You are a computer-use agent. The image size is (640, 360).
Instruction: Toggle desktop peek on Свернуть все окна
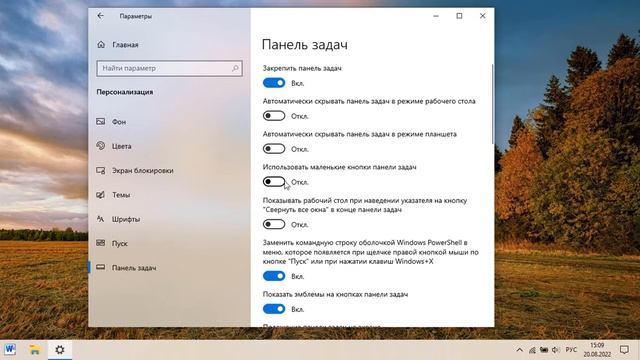pyautogui.click(x=274, y=224)
